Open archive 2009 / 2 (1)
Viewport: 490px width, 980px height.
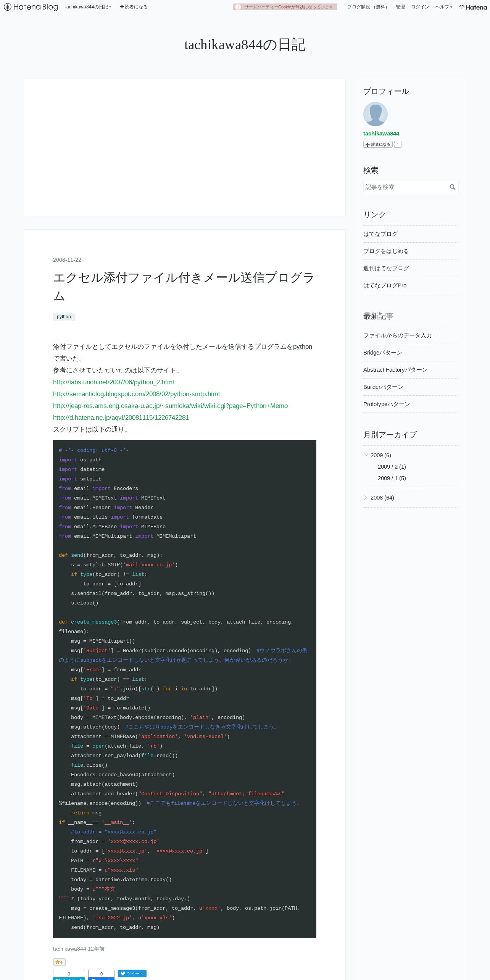[392, 467]
